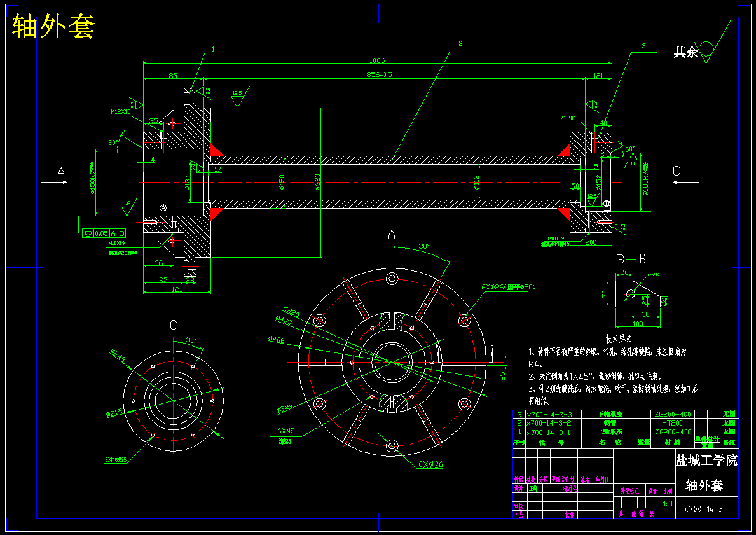Select the '6XM8' thread callout

(x=286, y=430)
